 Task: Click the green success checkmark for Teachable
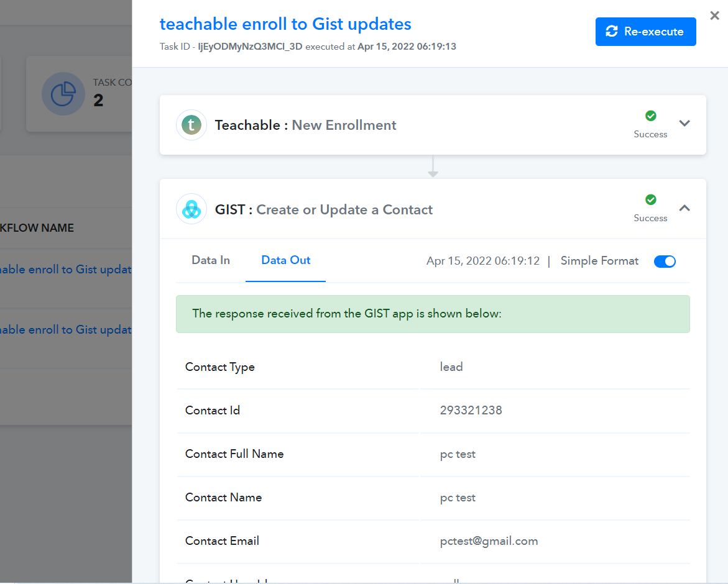pos(650,116)
